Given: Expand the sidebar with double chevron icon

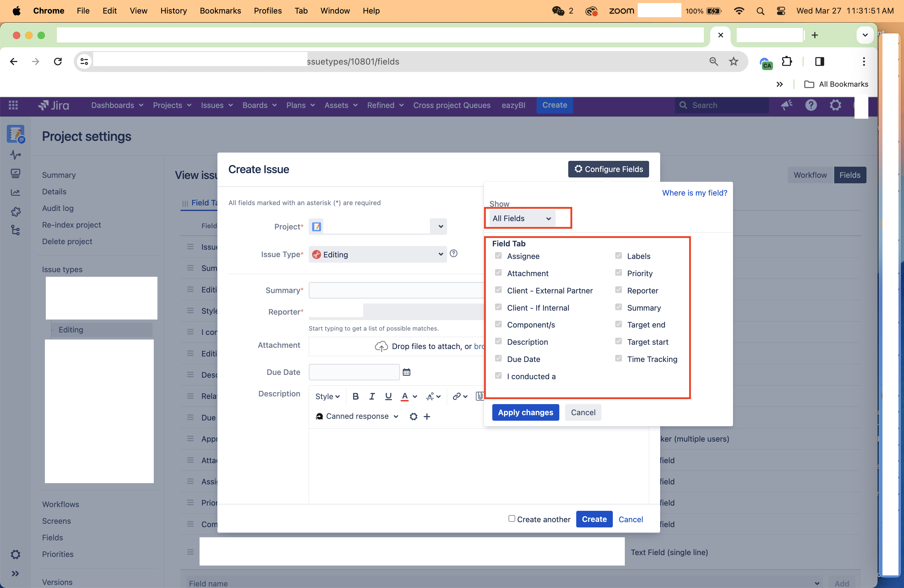Looking at the screenshot, I should point(15,574).
